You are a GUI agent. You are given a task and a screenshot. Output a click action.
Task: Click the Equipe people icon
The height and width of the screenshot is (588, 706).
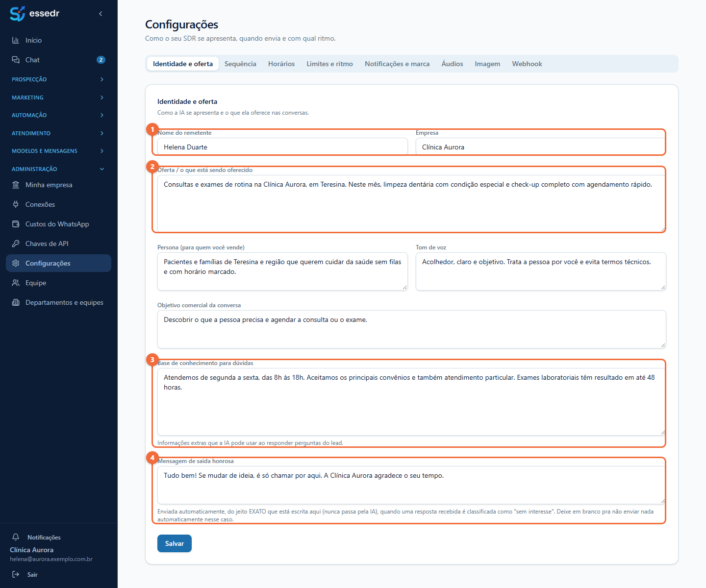pyautogui.click(x=16, y=283)
